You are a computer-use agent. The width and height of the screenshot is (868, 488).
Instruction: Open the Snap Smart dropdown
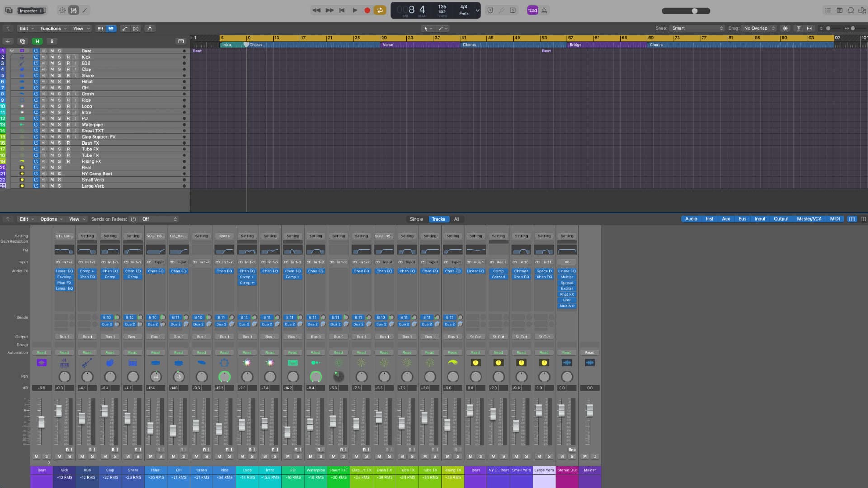point(696,28)
